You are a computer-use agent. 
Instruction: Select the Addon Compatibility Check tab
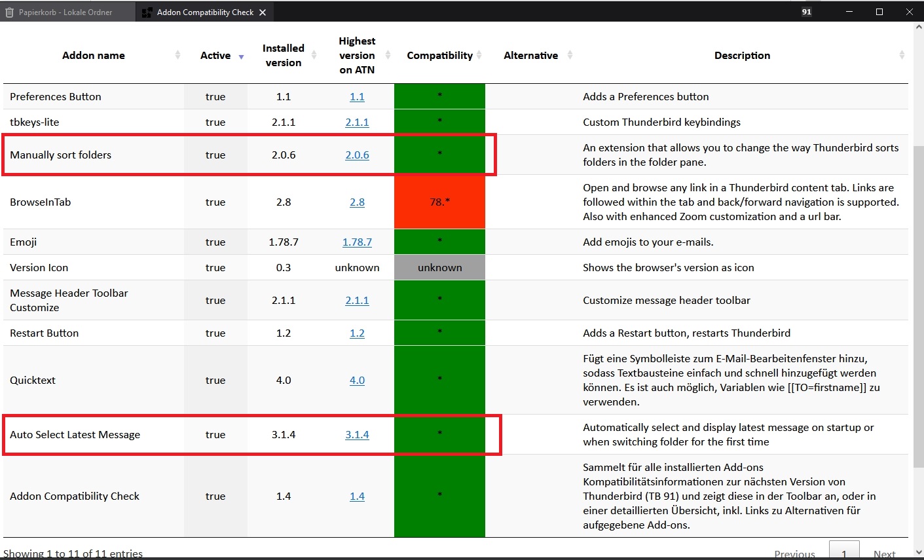click(205, 12)
